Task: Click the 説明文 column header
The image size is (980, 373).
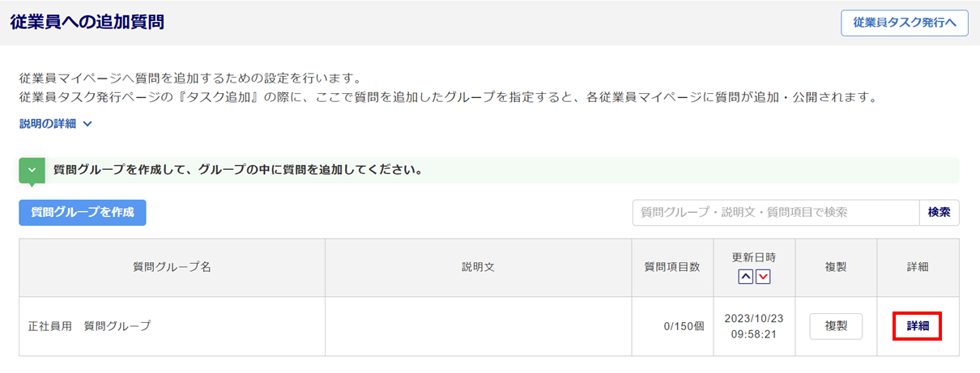Action: point(478,268)
